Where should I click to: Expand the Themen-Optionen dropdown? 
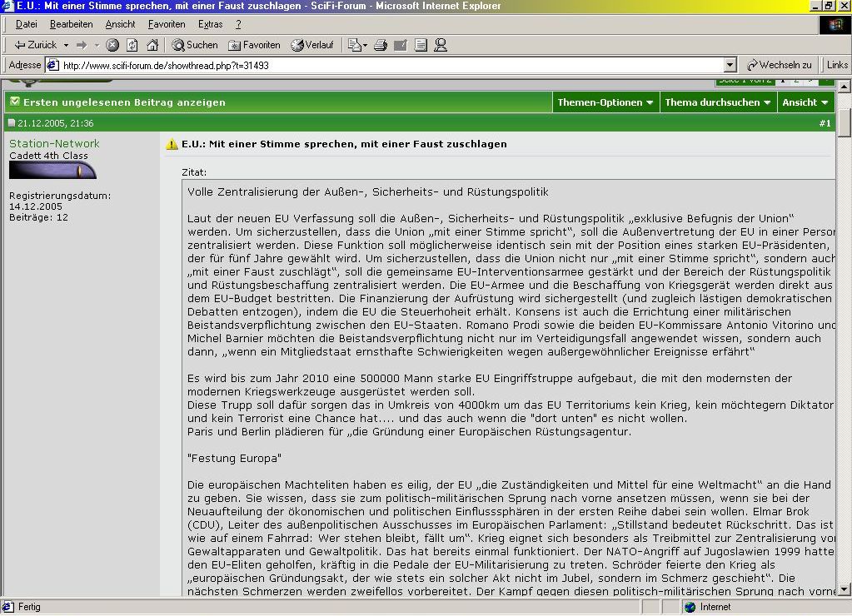click(605, 102)
